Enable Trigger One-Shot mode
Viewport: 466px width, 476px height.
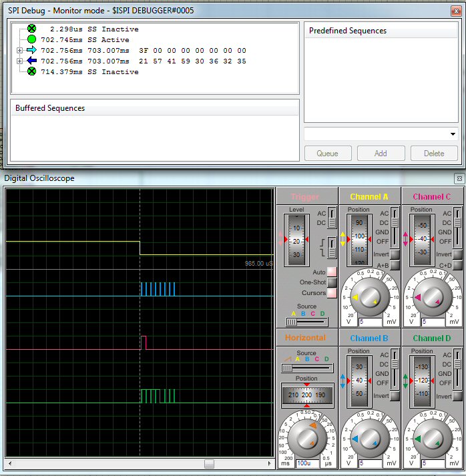[332, 282]
